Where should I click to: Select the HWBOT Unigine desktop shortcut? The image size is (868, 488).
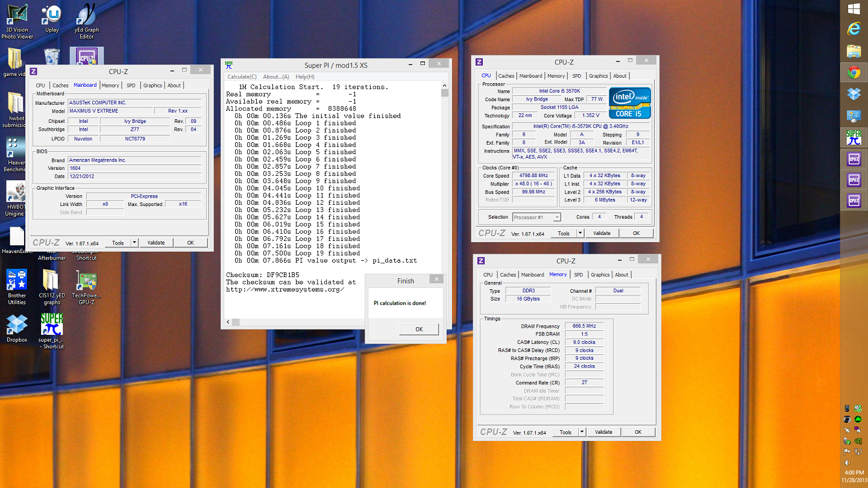coord(14,199)
